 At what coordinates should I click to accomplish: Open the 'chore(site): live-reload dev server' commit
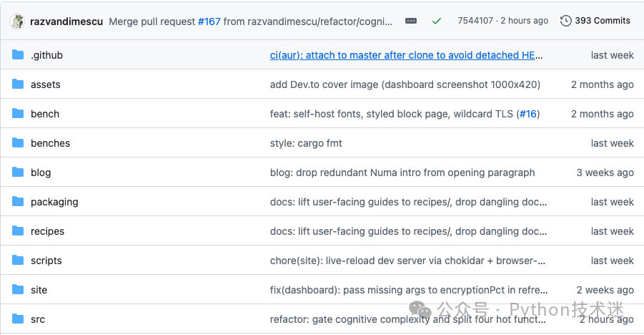tap(407, 261)
